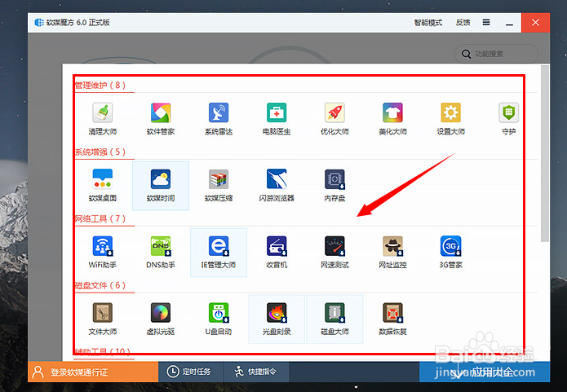Select 系统增强 (5) category heading
Image resolution: width=567 pixels, height=392 pixels.
point(100,152)
